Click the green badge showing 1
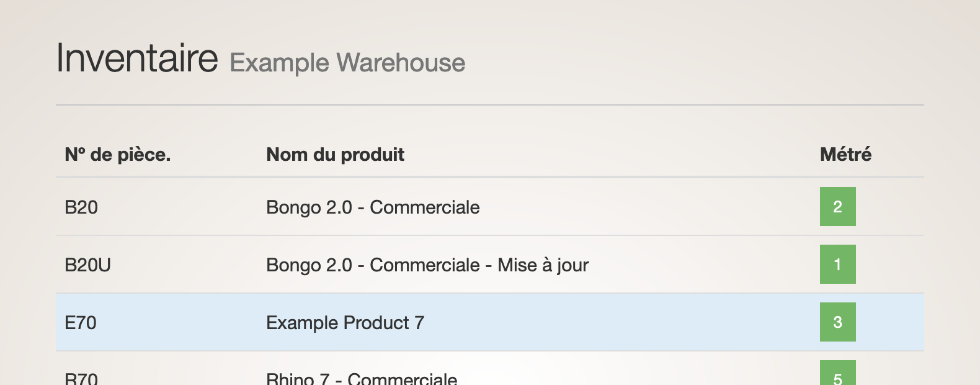 pos(837,264)
